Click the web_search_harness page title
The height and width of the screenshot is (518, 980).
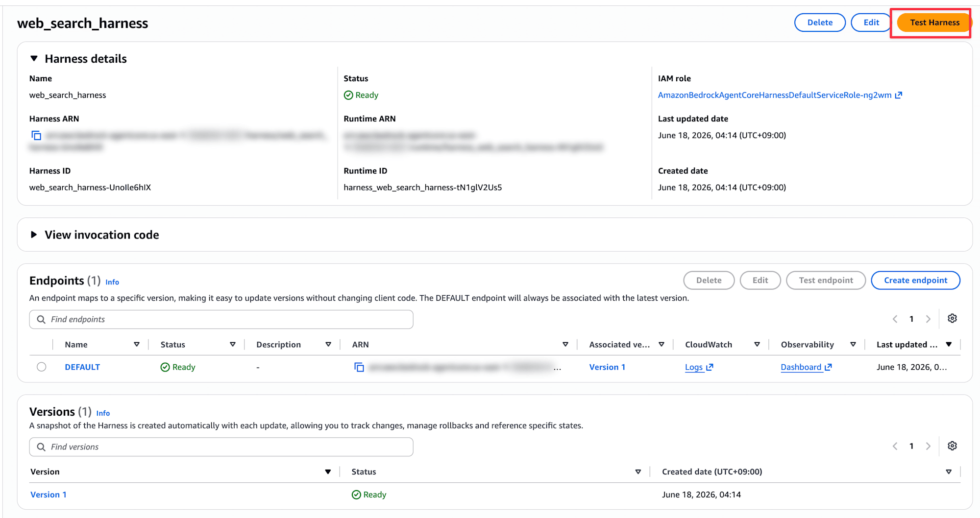tap(82, 23)
